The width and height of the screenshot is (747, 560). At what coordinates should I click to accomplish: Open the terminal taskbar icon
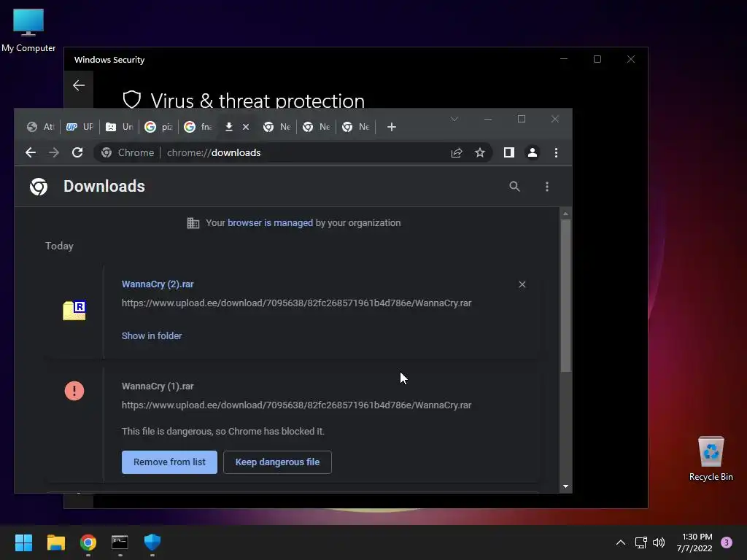120,542
